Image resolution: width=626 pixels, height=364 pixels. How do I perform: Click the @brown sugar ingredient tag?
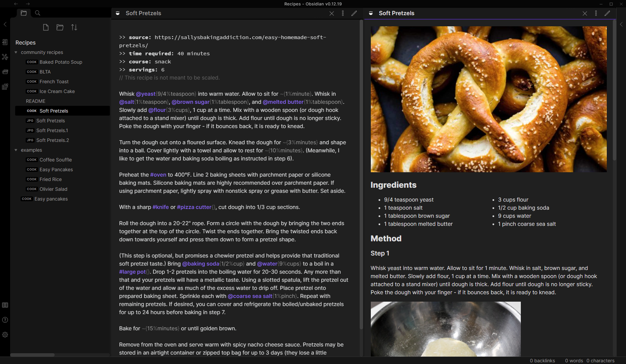click(190, 102)
